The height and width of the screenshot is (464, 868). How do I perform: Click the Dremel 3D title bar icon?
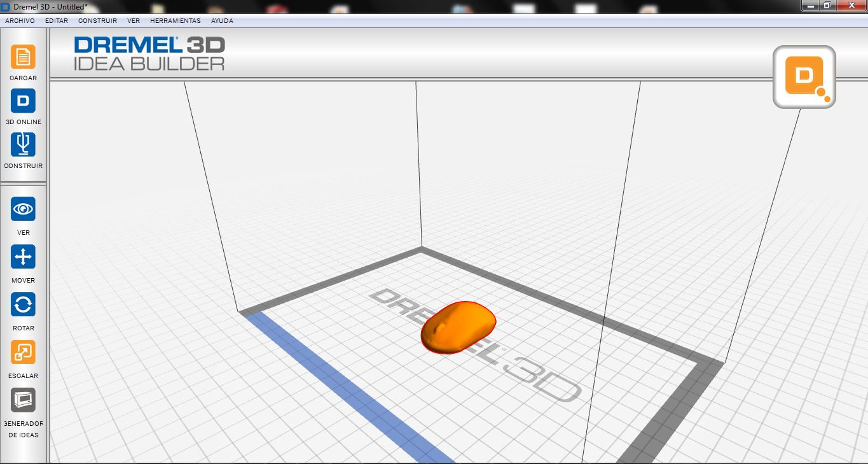[6, 6]
